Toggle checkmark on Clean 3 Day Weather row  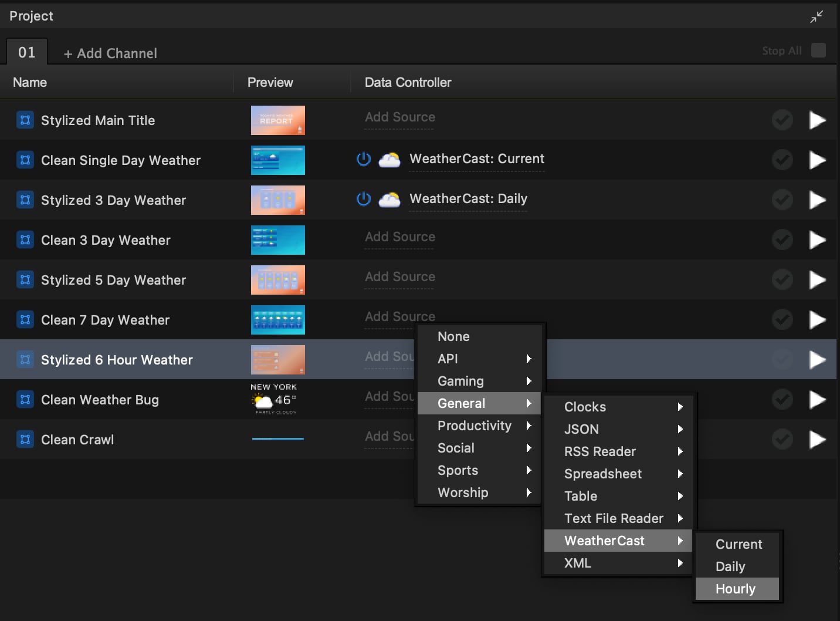click(783, 240)
